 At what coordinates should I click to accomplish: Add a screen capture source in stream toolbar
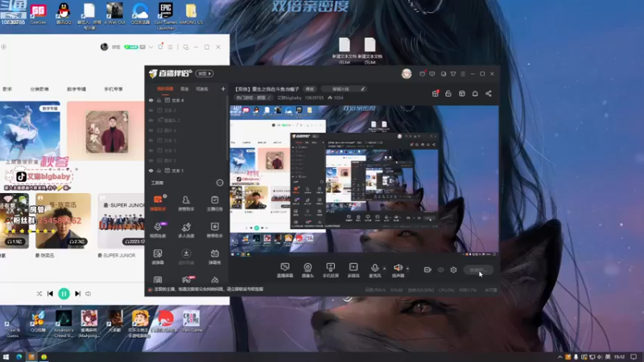[285, 270]
